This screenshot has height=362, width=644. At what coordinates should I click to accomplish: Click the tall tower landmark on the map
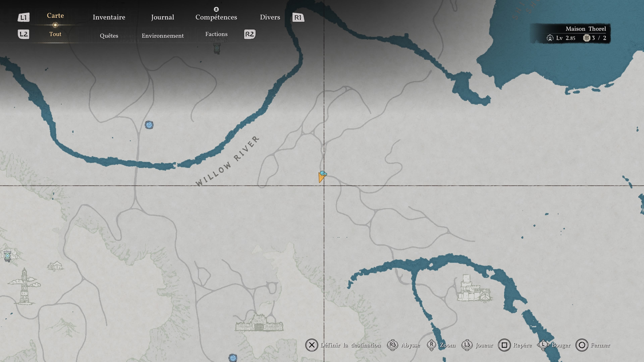(x=24, y=286)
